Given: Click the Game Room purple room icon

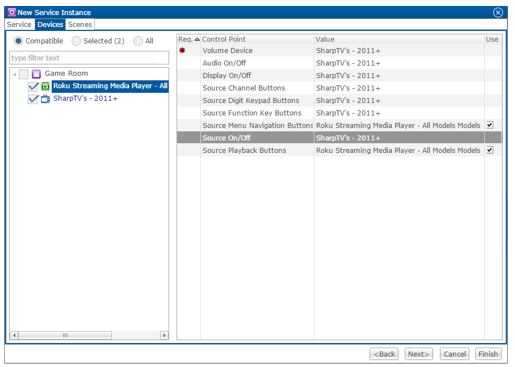Looking at the screenshot, I should click(x=36, y=74).
